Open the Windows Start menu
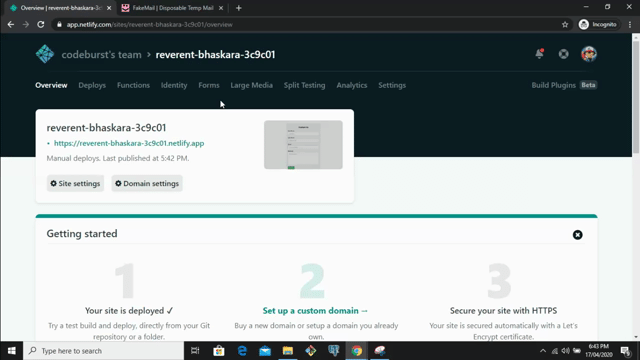This screenshot has height=360, width=640. click(x=11, y=351)
